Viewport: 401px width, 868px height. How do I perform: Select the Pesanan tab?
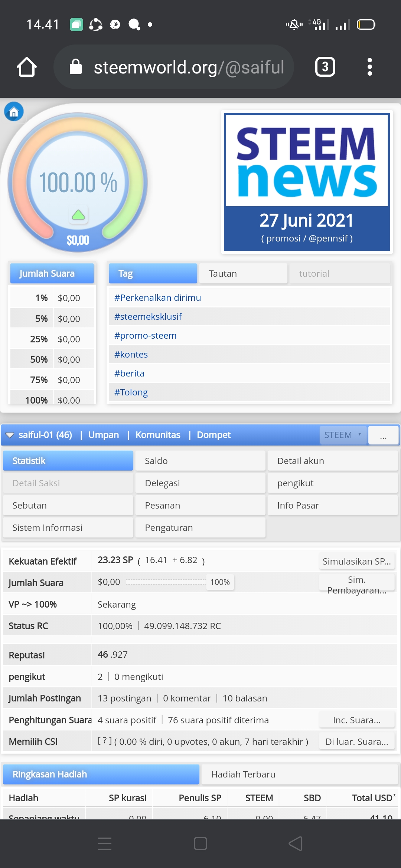pos(200,505)
